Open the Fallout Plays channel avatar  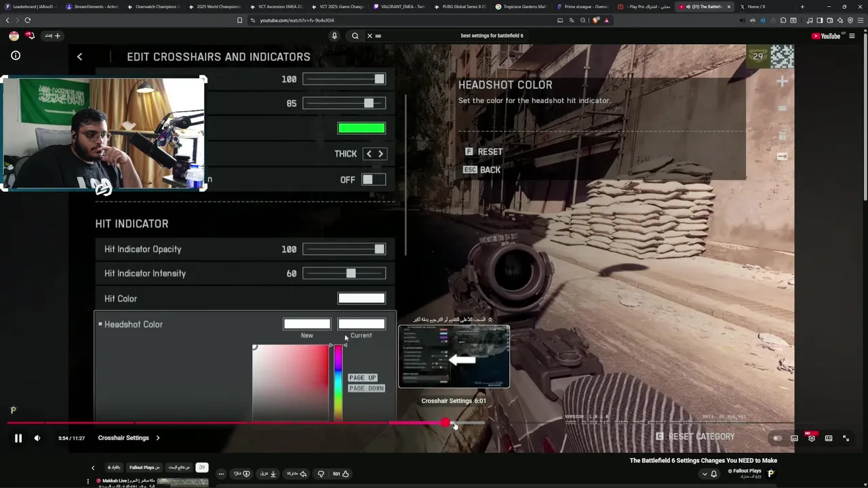tap(770, 473)
